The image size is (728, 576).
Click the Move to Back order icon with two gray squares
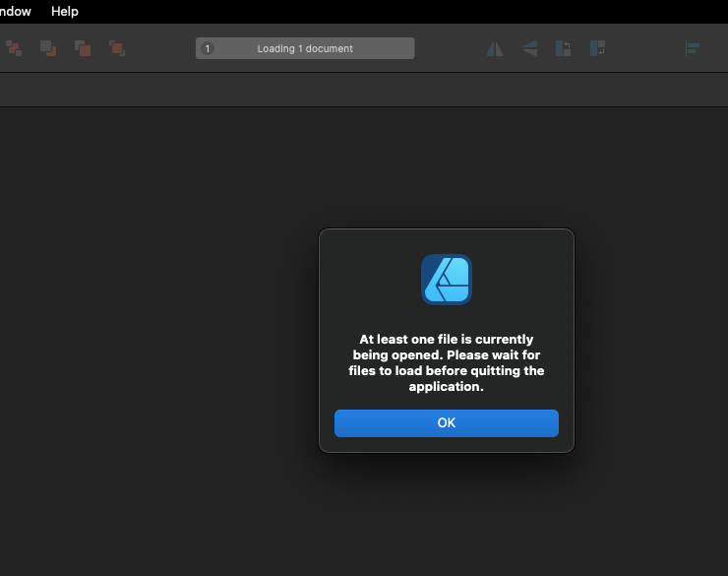pos(14,48)
